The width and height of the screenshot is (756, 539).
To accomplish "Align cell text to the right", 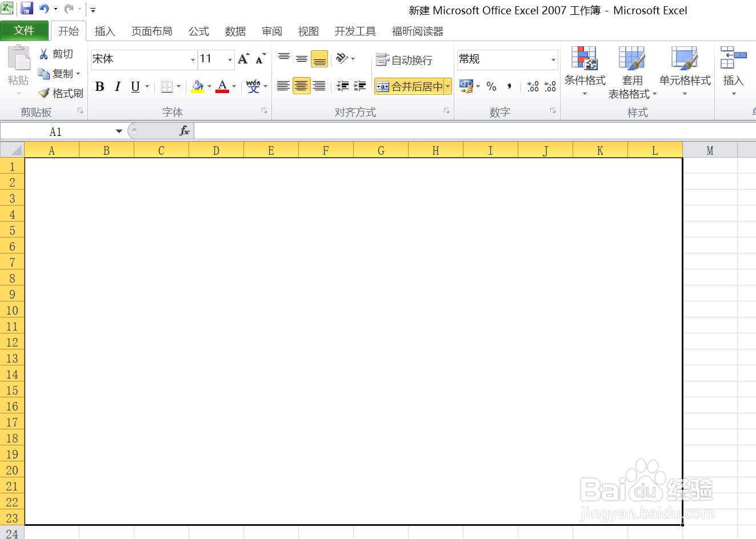I will [x=319, y=86].
